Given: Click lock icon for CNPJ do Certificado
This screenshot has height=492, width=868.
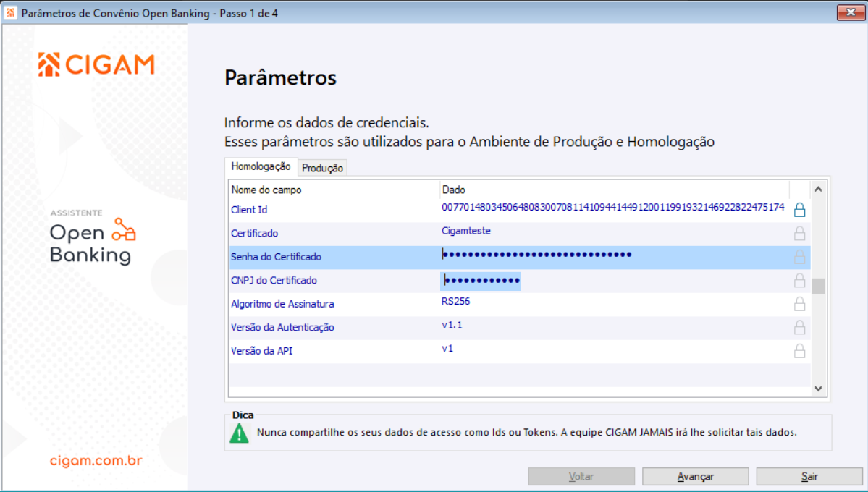Looking at the screenshot, I should [799, 280].
